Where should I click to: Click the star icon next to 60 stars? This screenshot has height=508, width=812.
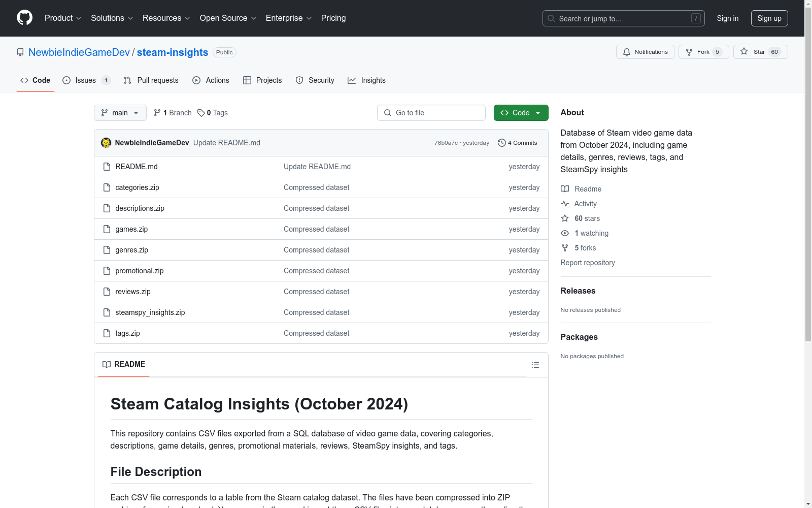[565, 218]
